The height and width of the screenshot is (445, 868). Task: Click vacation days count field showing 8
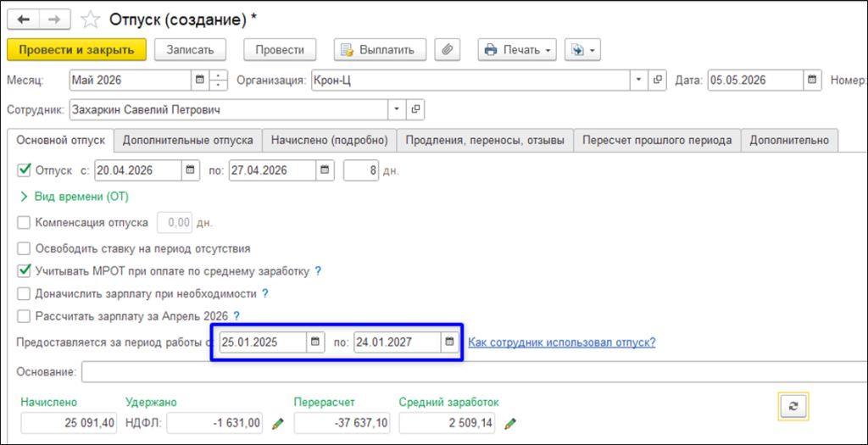(x=361, y=170)
